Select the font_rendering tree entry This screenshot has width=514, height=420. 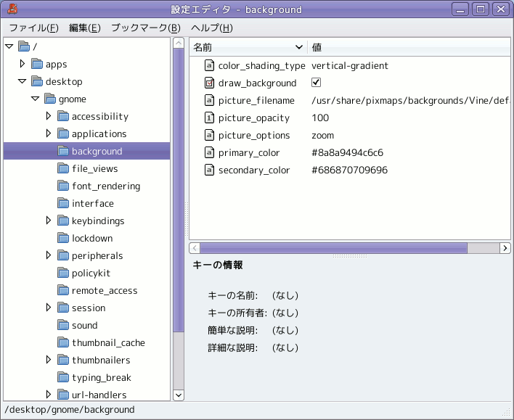[x=106, y=186]
